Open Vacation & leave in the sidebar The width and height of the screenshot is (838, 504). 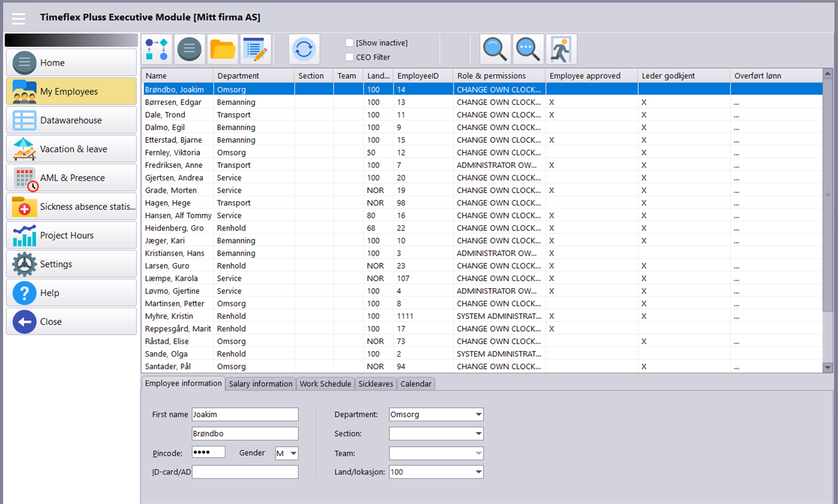point(71,149)
